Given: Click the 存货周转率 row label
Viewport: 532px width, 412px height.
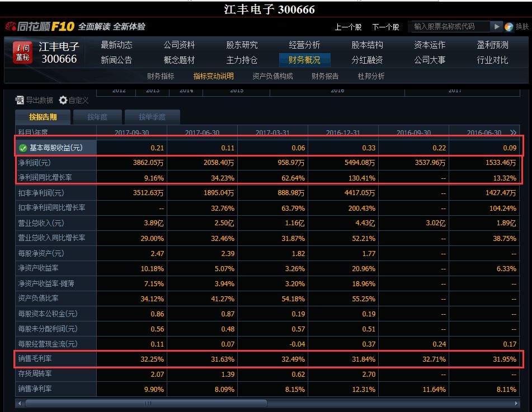Looking at the screenshot, I should point(35,373).
